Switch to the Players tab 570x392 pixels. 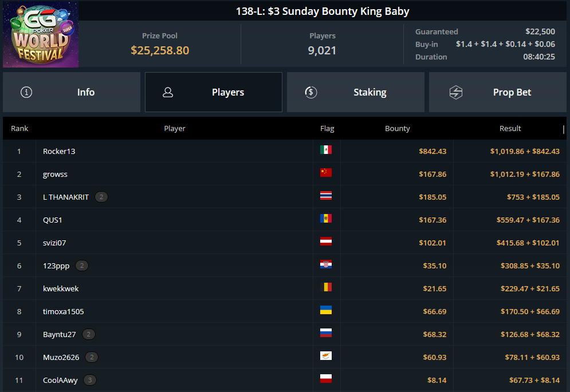[x=213, y=92]
